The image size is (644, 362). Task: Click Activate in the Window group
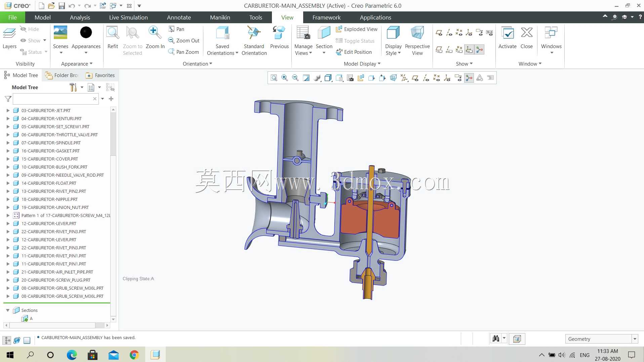pyautogui.click(x=507, y=38)
